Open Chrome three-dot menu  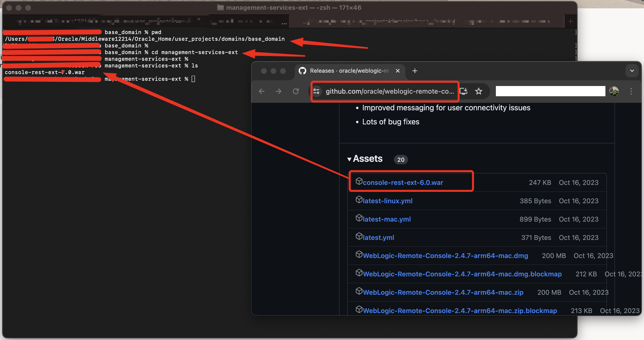point(631,91)
